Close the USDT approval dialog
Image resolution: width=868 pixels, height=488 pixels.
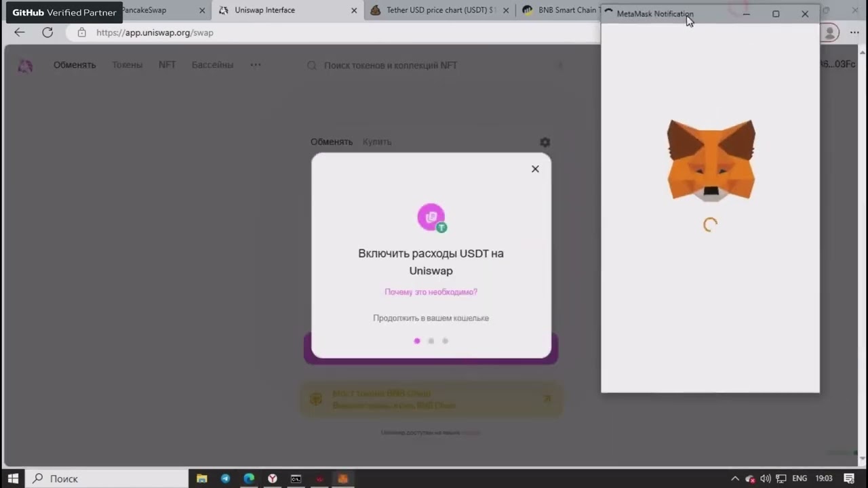535,169
